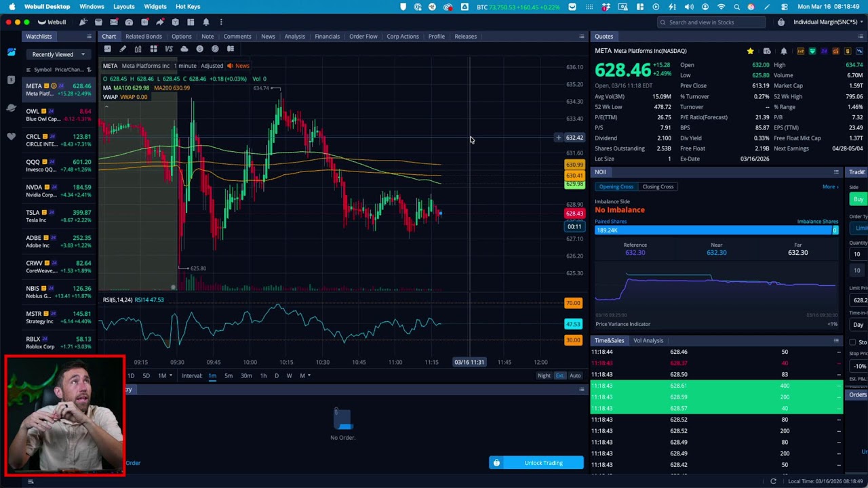Open the 1 minute timeframe selector
Screen dimensions: 868x488
[x=185, y=66]
